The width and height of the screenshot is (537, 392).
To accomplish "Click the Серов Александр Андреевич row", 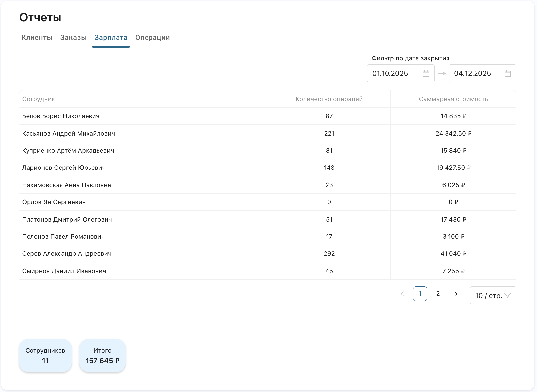I will point(67,254).
